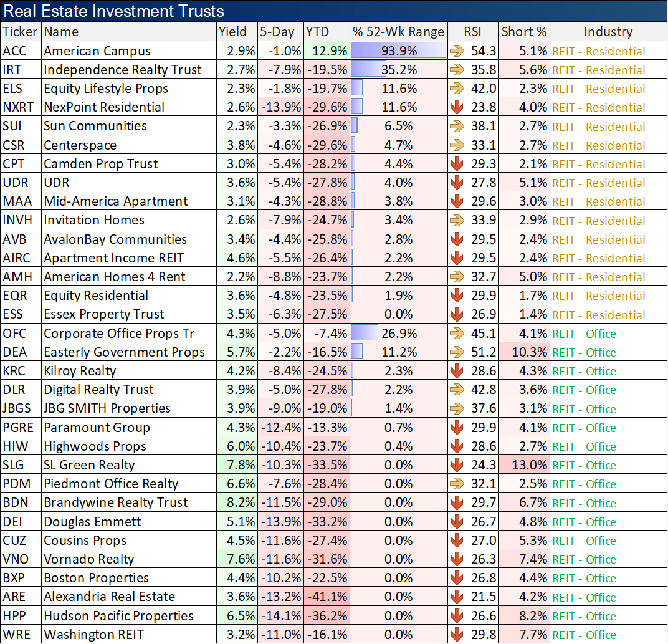668x644 pixels.
Task: Click REIT - Office in the WRE row
Action: point(584,635)
